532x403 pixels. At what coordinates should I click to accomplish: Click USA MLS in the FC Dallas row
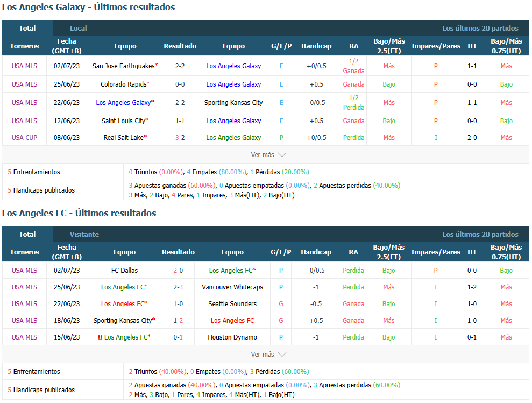[24, 271]
